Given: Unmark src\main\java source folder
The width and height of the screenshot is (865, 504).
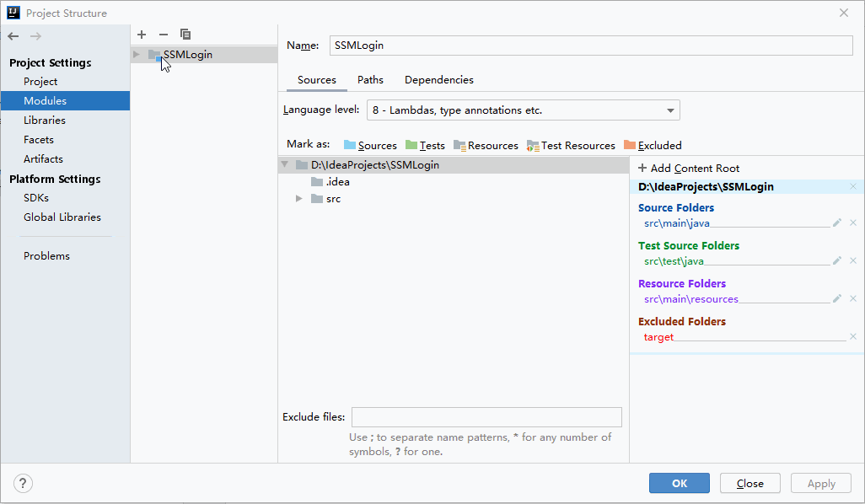Looking at the screenshot, I should pyautogui.click(x=853, y=223).
